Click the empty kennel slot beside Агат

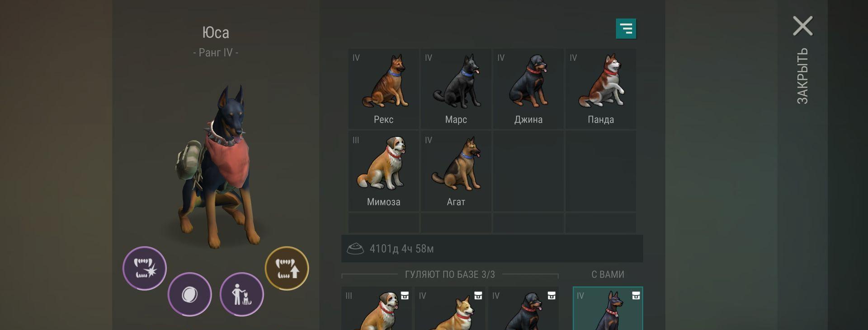pos(528,171)
